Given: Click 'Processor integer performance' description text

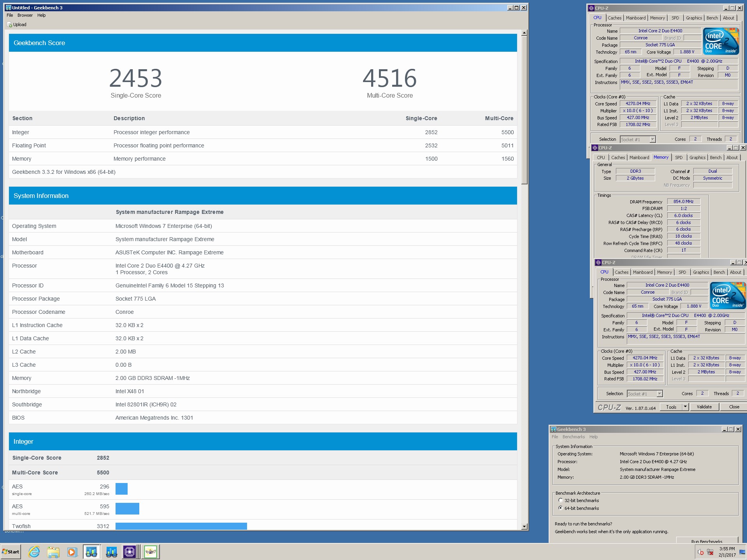Looking at the screenshot, I should 152,132.
